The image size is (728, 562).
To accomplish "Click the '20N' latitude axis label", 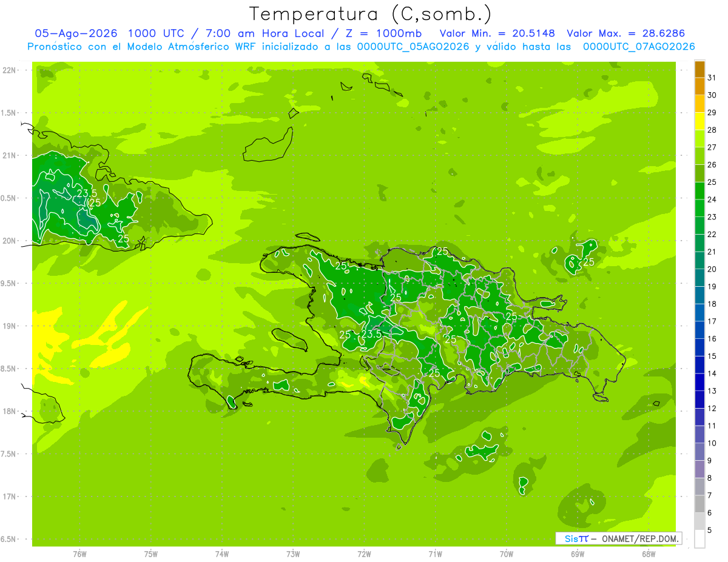I will tap(9, 241).
